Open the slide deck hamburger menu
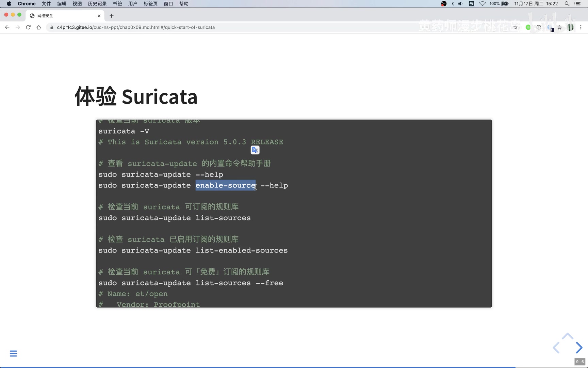The image size is (588, 368). click(x=13, y=353)
